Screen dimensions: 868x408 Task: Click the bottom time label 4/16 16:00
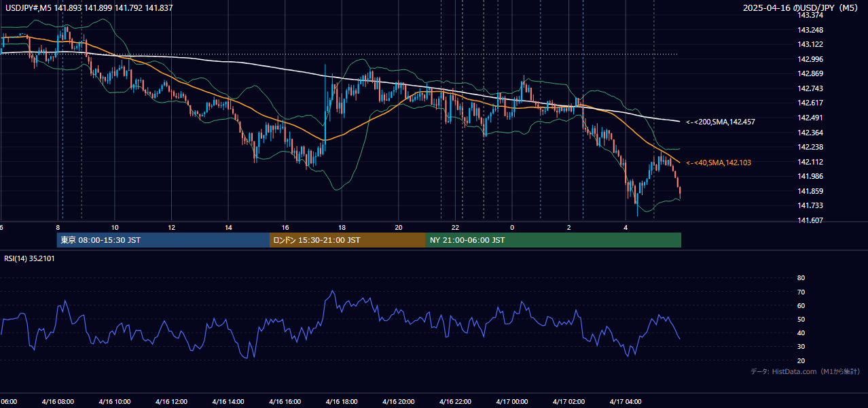pyautogui.click(x=285, y=402)
